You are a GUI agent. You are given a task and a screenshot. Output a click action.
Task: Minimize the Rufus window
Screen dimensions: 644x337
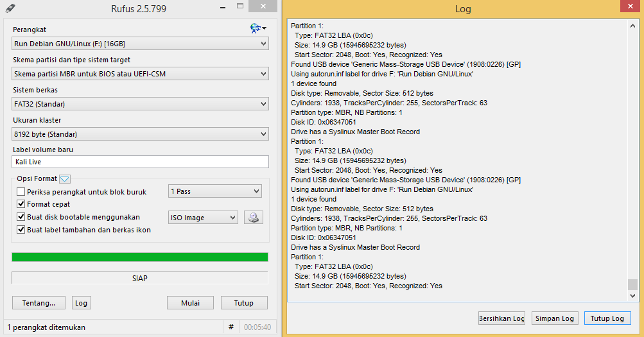click(223, 7)
